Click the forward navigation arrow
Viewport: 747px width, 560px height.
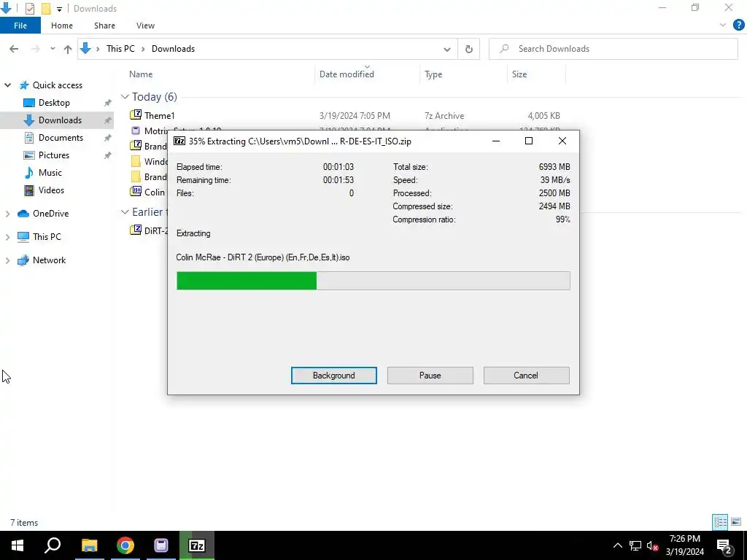coord(35,49)
